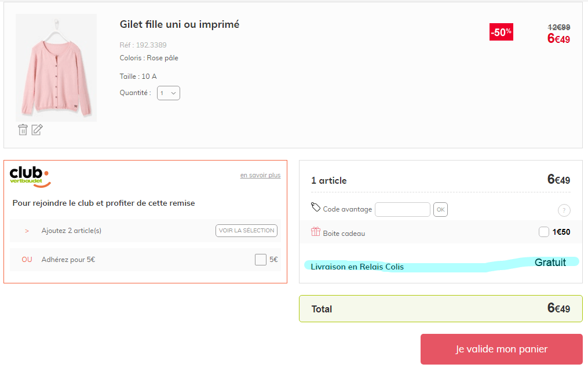Enable the Boite cadeau checkbox
This screenshot has width=588, height=375.
pyautogui.click(x=544, y=232)
